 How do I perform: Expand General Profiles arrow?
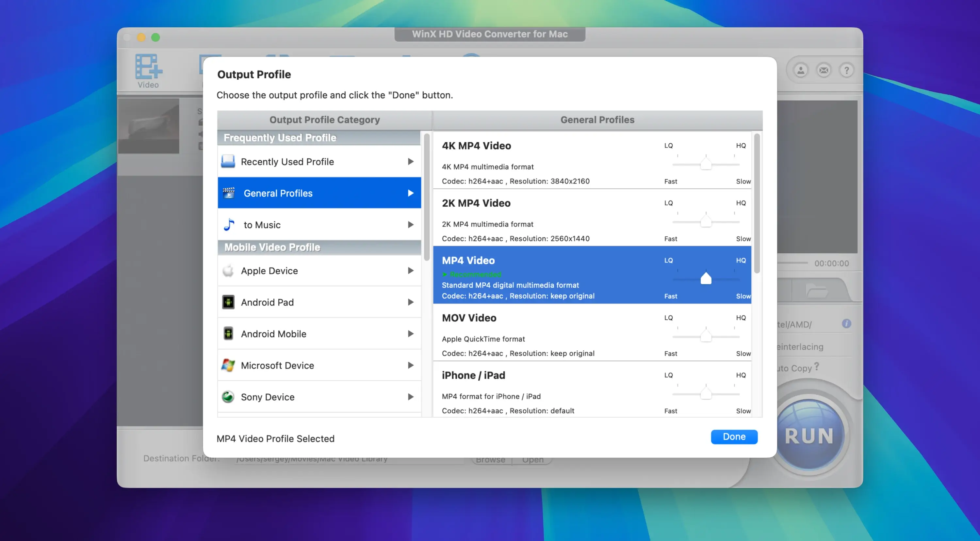411,193
